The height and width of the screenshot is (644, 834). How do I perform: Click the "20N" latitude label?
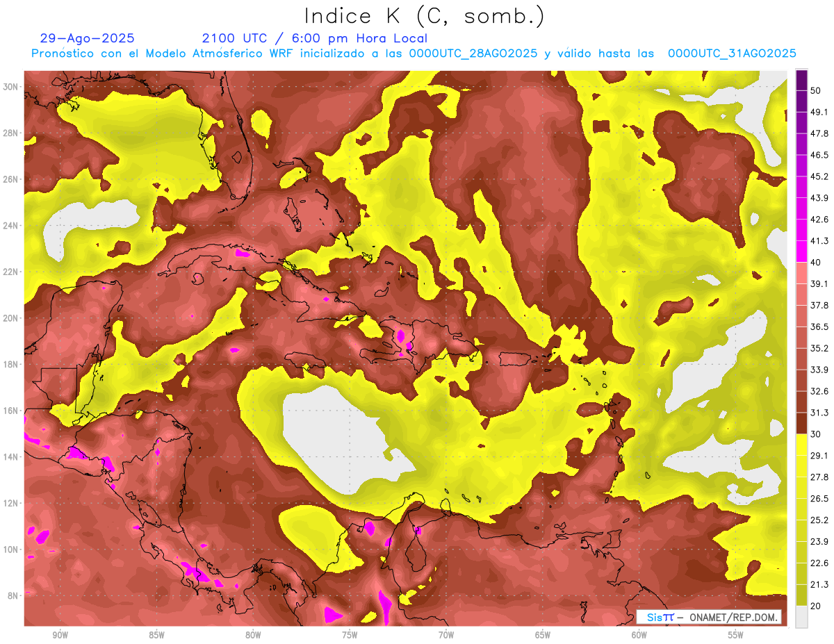click(x=12, y=317)
